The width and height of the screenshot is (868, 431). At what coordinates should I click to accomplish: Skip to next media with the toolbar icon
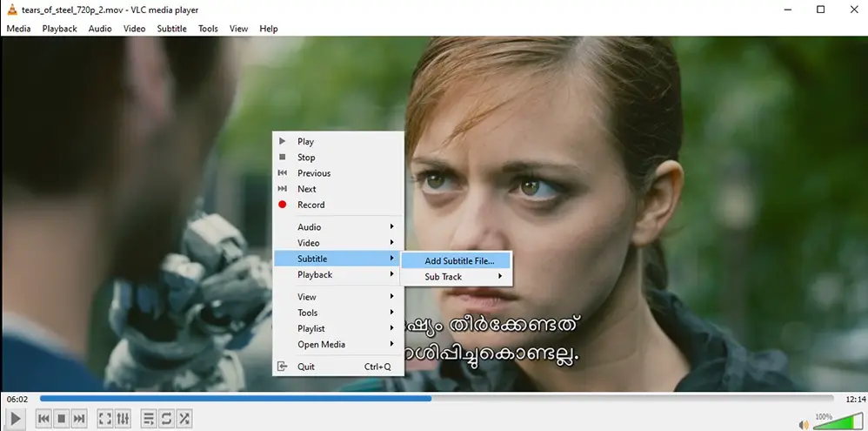point(79,419)
